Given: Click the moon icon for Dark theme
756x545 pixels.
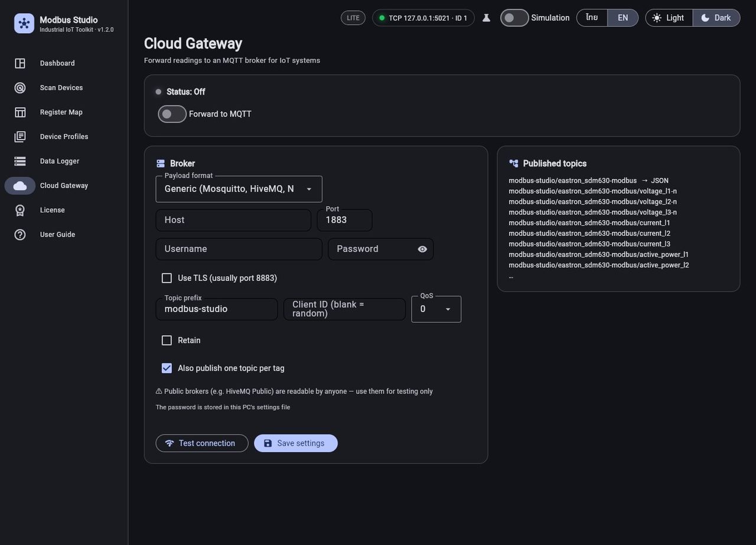Looking at the screenshot, I should [x=705, y=18].
